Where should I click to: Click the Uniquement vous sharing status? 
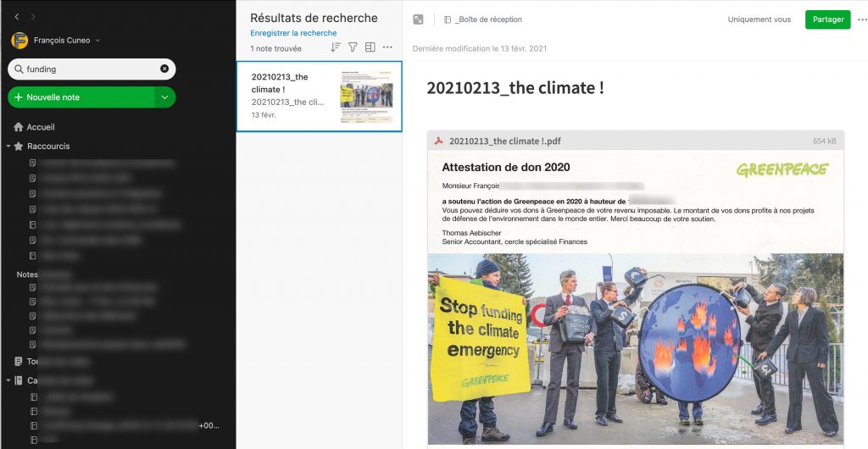point(759,19)
